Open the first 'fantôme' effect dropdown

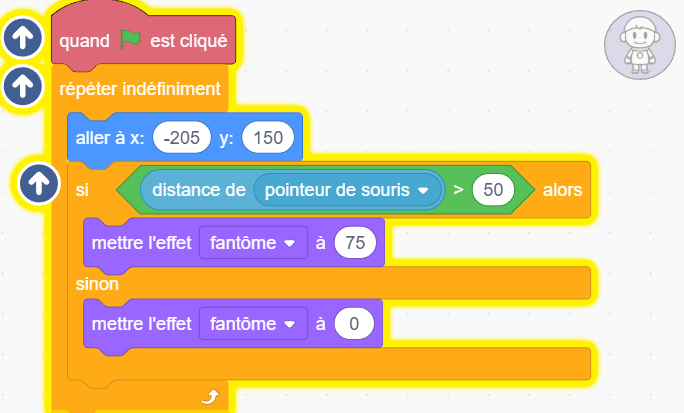253,242
